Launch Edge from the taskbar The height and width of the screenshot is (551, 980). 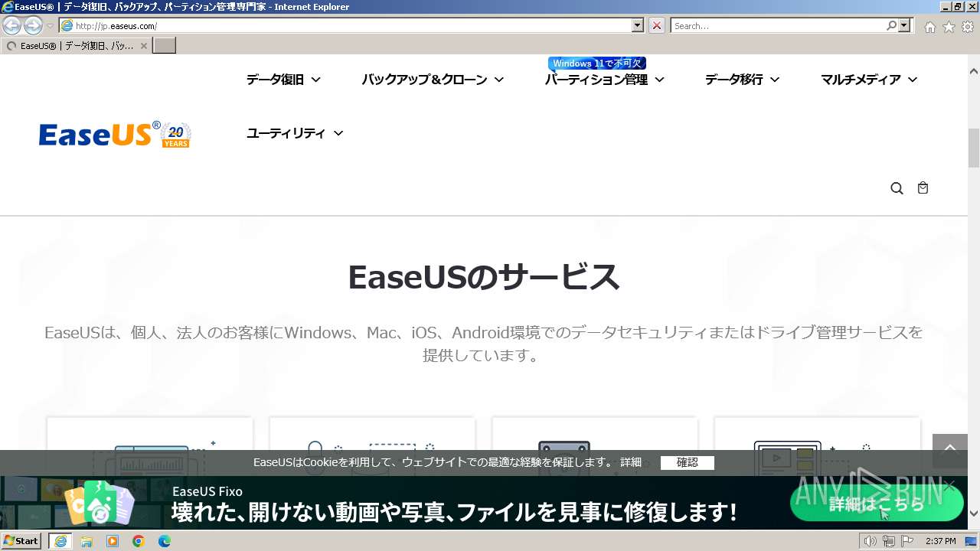(165, 541)
